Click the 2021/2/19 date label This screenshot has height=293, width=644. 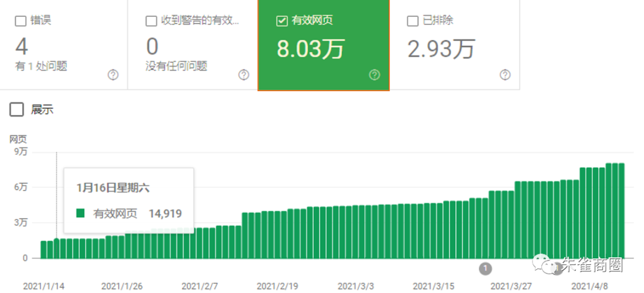point(278,286)
